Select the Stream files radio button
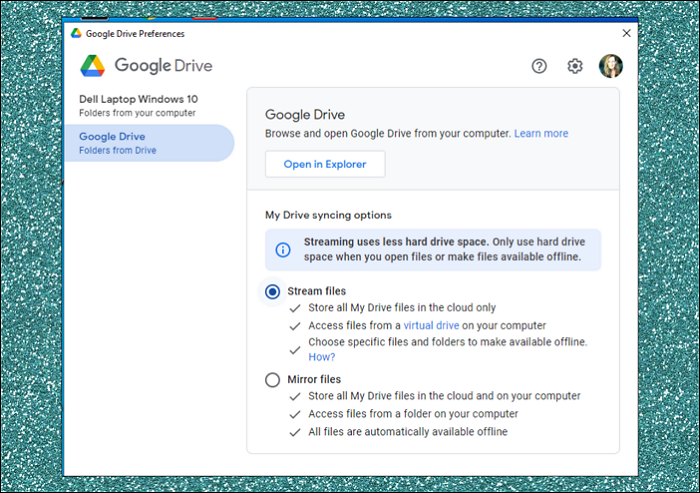This screenshot has width=700, height=493. pyautogui.click(x=272, y=292)
